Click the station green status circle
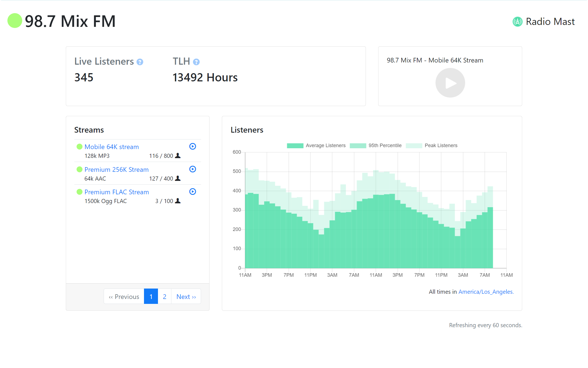This screenshot has height=368, width=588. (15, 21)
